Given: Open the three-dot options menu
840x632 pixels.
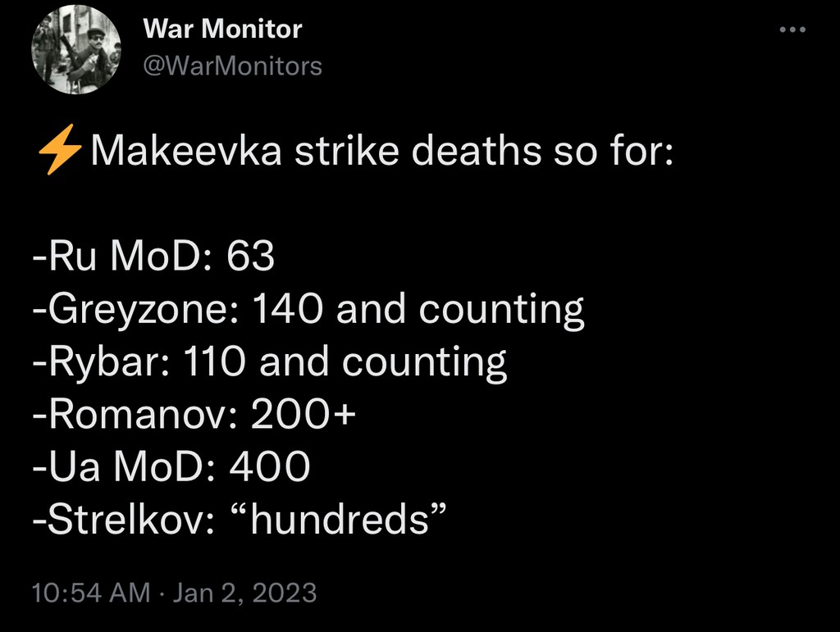Looking at the screenshot, I should click(x=793, y=28).
